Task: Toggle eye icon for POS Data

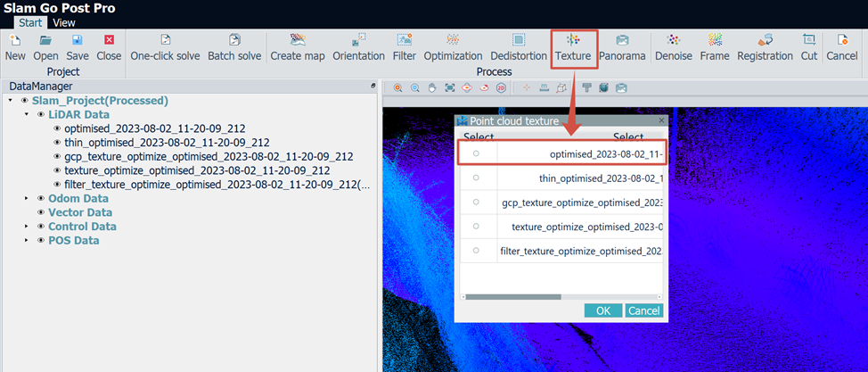Action: click(41, 241)
